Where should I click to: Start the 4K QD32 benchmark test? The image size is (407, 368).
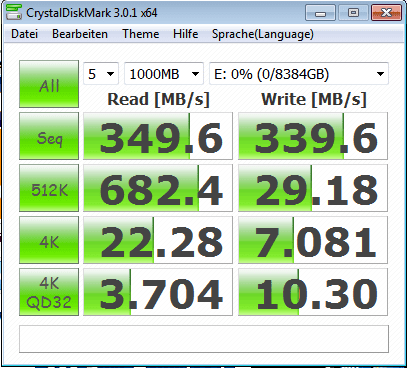click(49, 292)
